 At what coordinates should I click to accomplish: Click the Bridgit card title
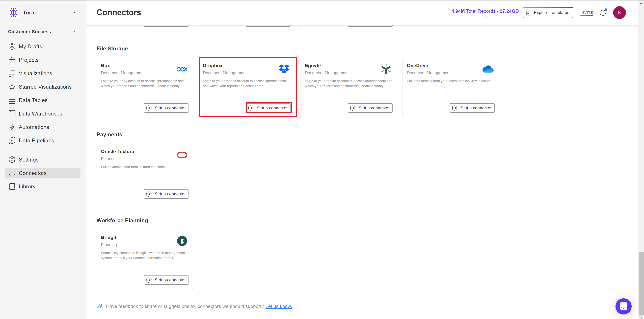[109, 237]
